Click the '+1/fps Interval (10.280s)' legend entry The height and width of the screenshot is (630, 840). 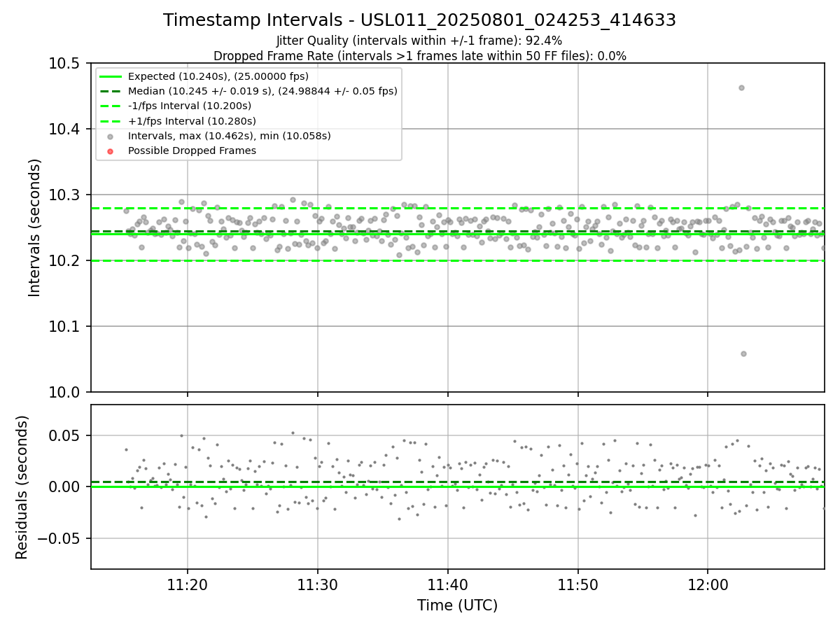point(191,121)
